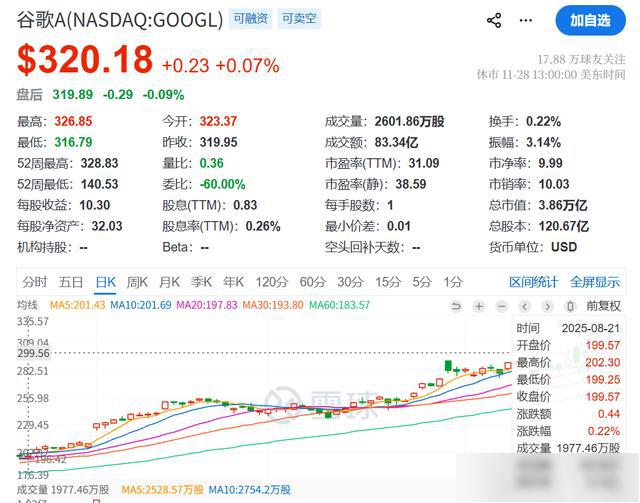Open 区间统计 range statistics

click(x=533, y=282)
